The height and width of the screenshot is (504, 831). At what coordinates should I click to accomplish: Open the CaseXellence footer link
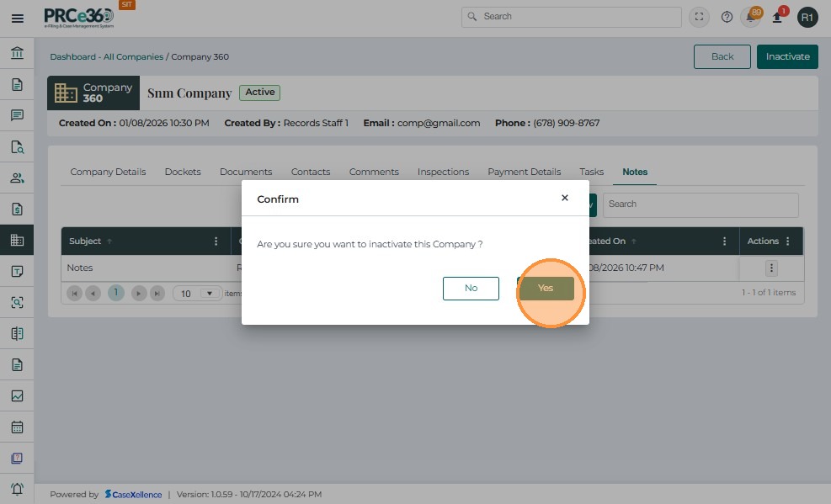133,495
